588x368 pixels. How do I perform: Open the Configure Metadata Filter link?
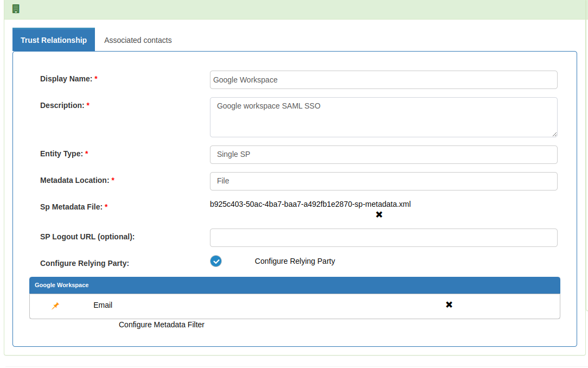(161, 325)
